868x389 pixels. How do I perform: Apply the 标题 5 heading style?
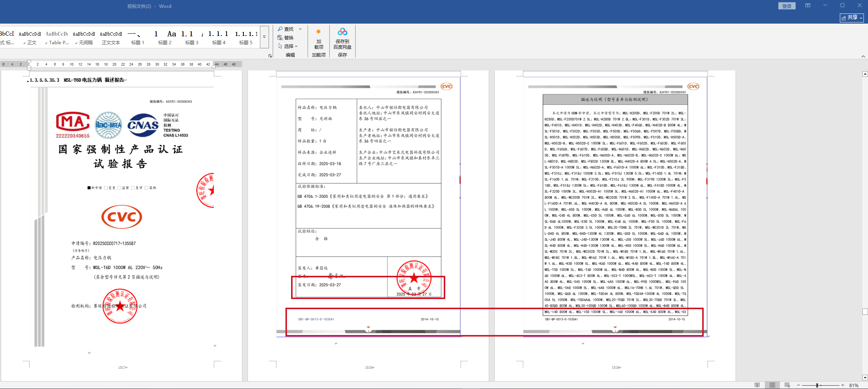tap(246, 37)
